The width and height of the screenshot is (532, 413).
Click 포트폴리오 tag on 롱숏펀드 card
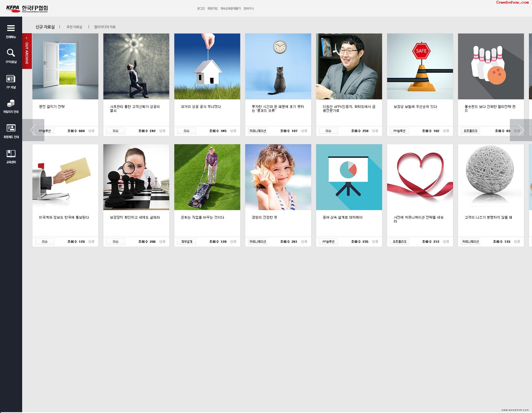470,131
